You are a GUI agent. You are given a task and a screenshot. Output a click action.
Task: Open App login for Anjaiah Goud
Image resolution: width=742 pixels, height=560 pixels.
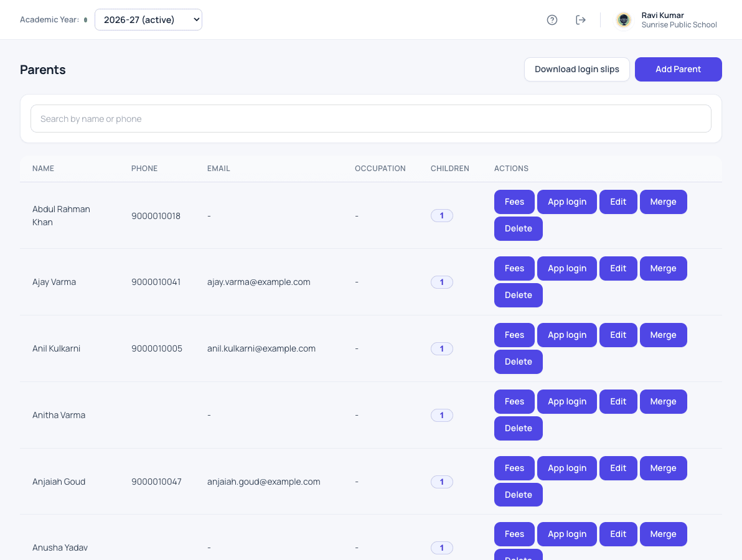pyautogui.click(x=567, y=469)
